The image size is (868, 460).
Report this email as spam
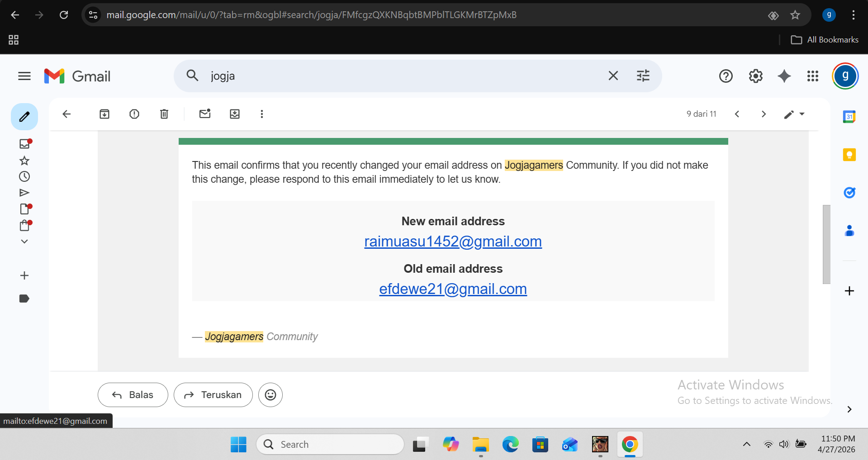pos(134,114)
